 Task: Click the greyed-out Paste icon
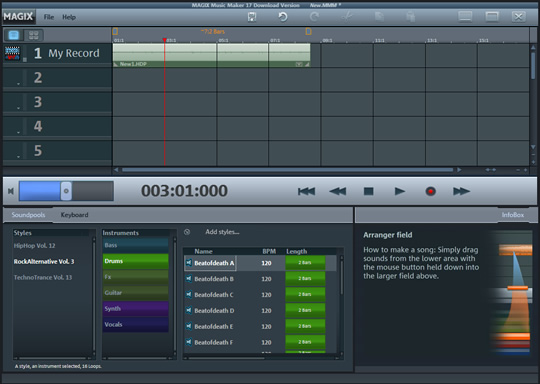click(411, 17)
